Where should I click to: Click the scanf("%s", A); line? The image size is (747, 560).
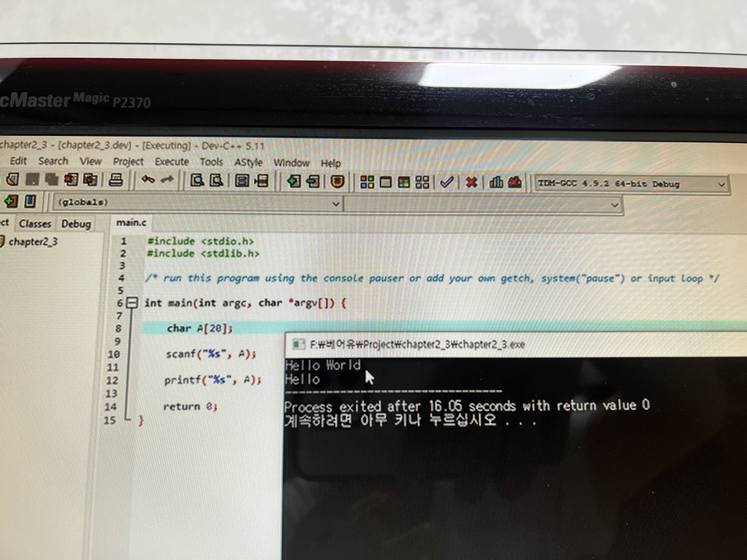click(211, 354)
